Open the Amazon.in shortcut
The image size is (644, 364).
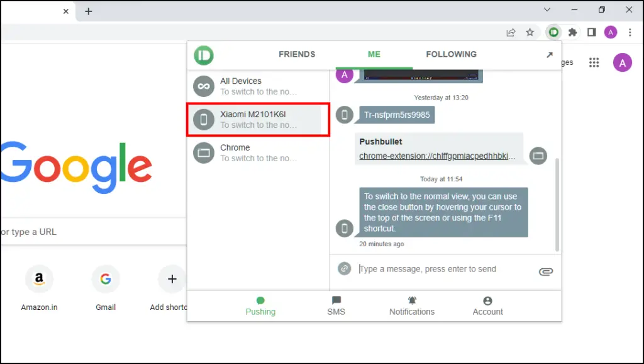[40, 288]
